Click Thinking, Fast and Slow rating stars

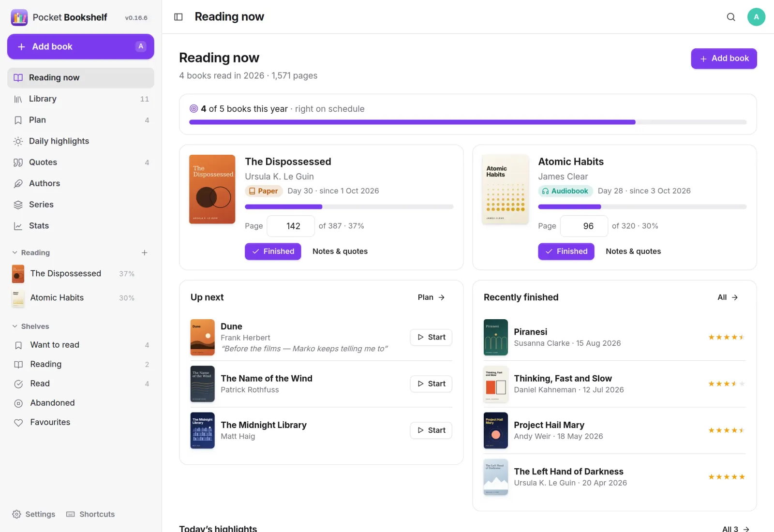tap(726, 384)
